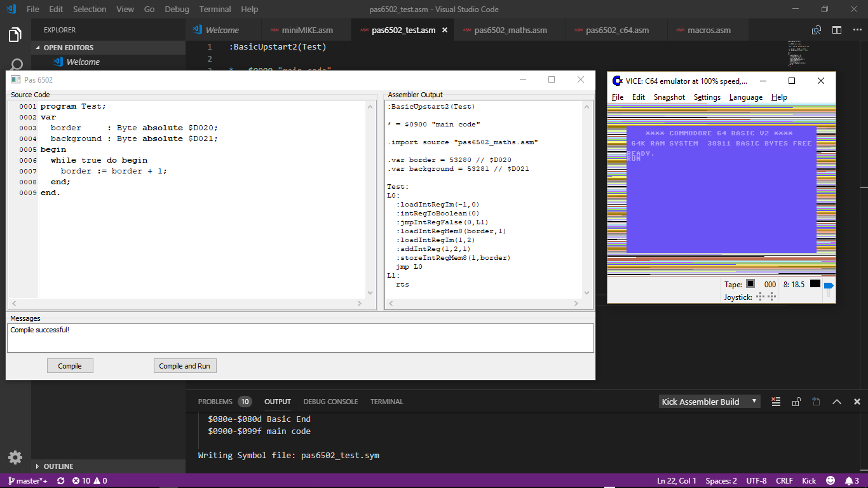Toggle the output scroll lock icon
Screen dimensions: 868x488
pyautogui.click(x=796, y=402)
